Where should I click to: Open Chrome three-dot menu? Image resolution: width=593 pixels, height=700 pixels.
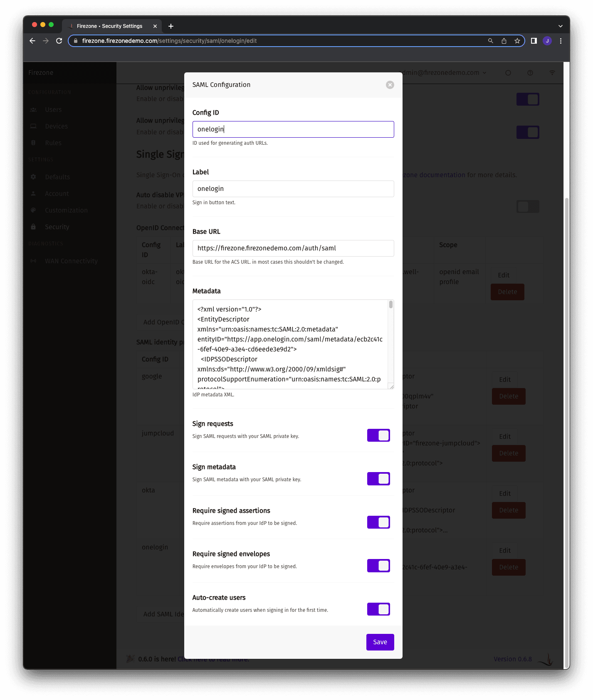pos(561,41)
